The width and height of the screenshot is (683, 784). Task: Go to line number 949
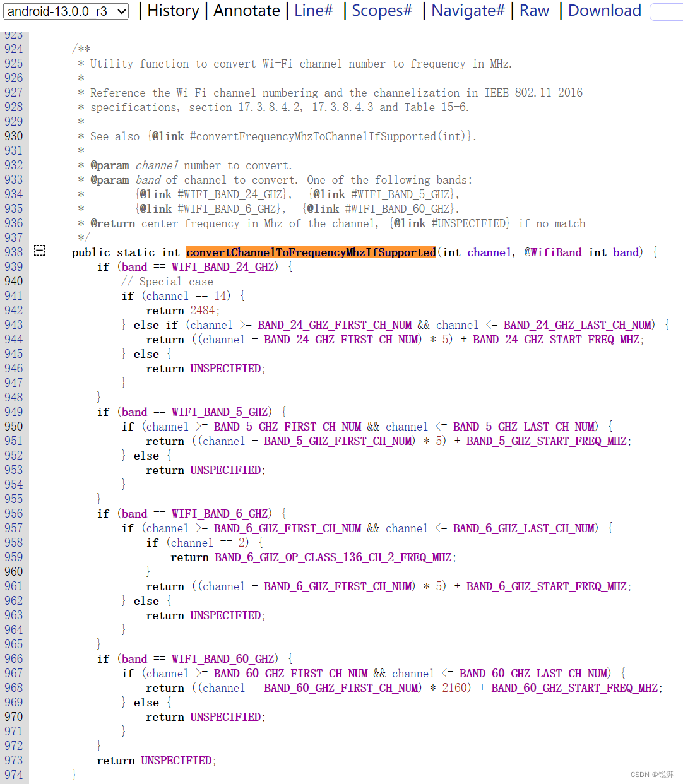pyautogui.click(x=13, y=412)
